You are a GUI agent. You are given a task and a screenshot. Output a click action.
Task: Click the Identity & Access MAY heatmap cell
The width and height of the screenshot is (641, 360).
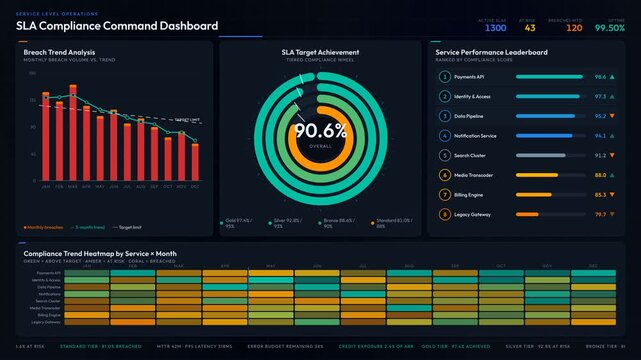271,280
